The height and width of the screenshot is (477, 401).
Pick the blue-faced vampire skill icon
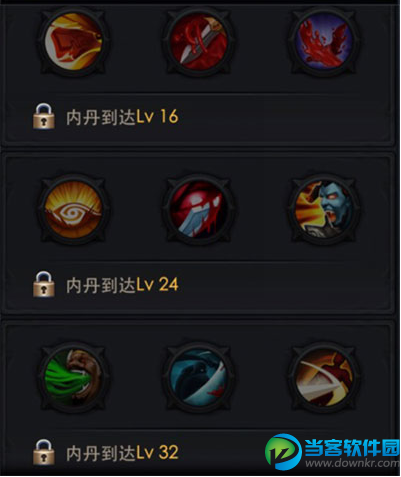(324, 209)
